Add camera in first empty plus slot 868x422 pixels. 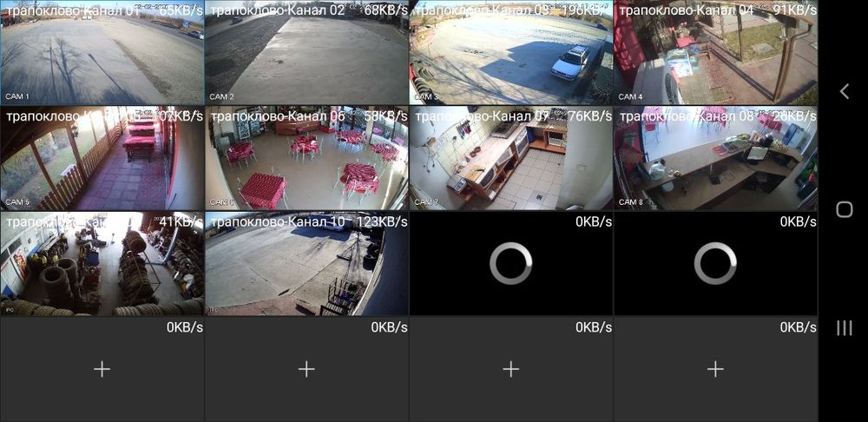[102, 369]
